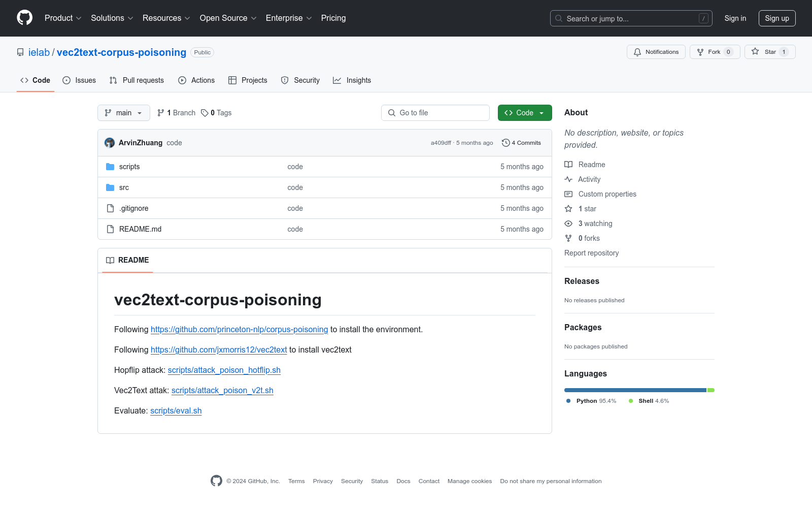
Task: Click the repository book icon beside ielab
Action: pos(20,52)
